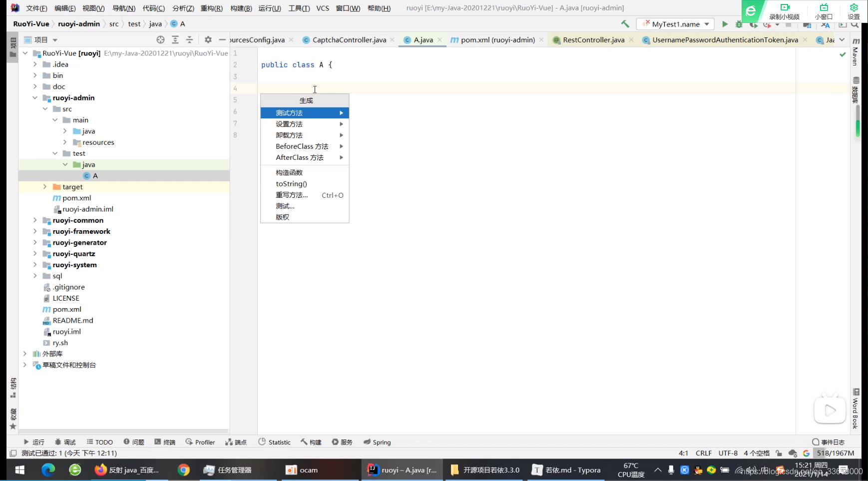Viewport: 868px width, 481px height.
Task: Expand the .idea folder
Action: point(35,64)
